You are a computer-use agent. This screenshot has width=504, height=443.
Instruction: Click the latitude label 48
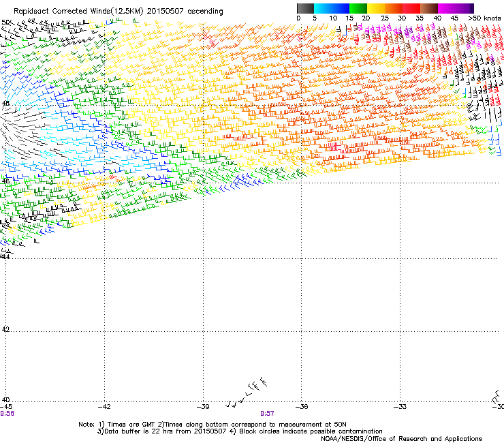coord(5,104)
